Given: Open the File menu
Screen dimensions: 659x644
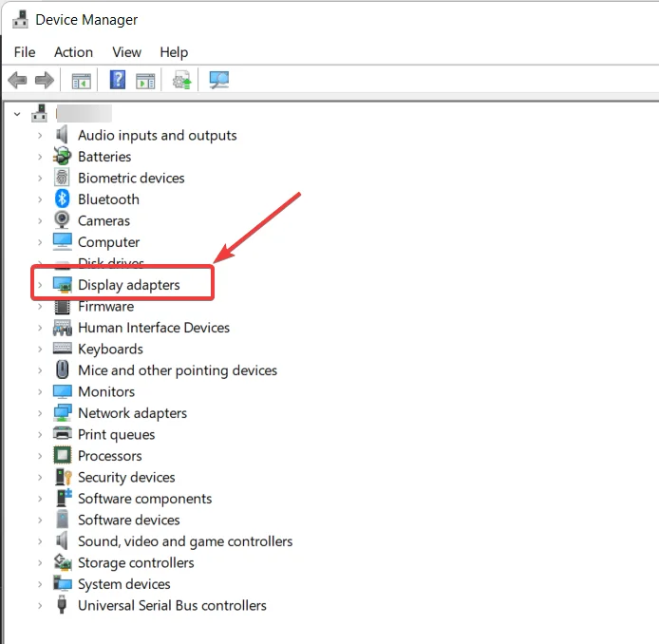Looking at the screenshot, I should (25, 52).
